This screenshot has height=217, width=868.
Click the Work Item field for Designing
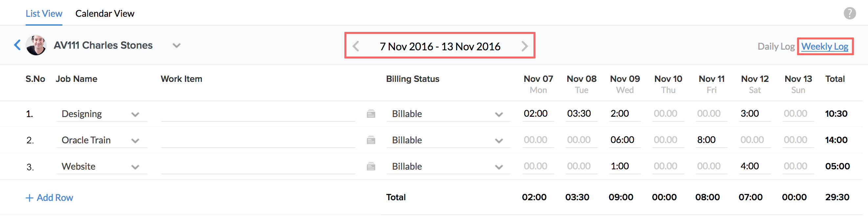(x=258, y=114)
